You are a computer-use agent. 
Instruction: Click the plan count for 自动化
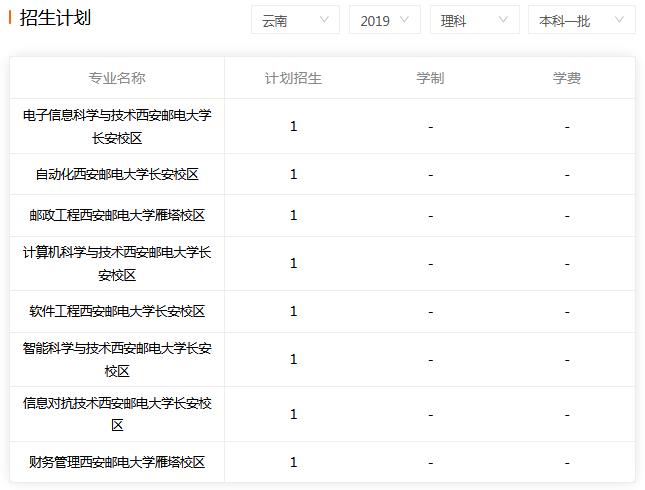293,174
